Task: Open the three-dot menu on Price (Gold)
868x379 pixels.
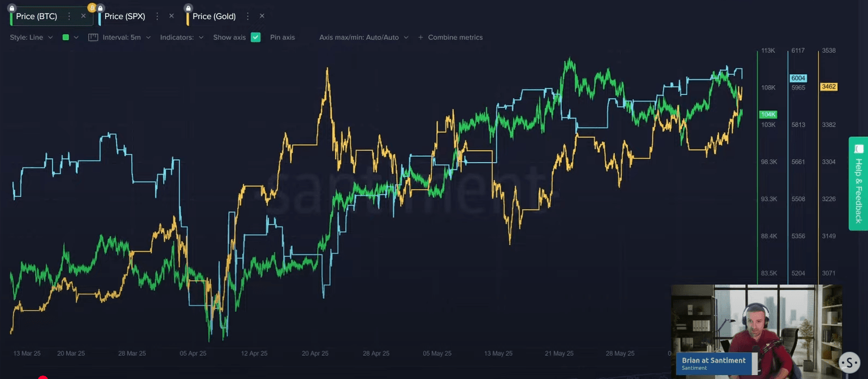Action: [248, 16]
